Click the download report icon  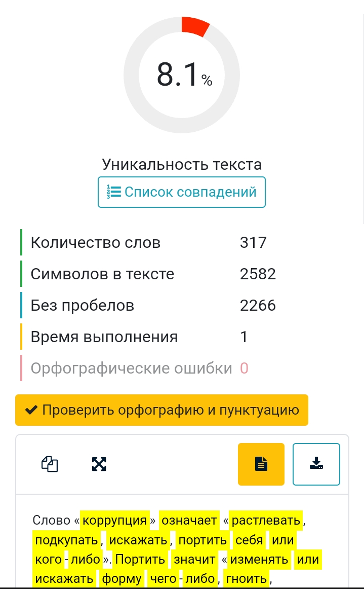click(x=316, y=464)
